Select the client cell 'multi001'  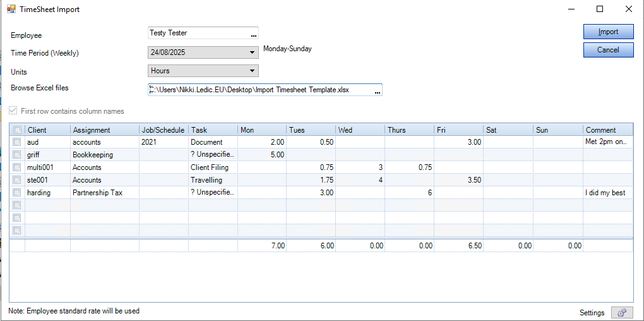47,167
